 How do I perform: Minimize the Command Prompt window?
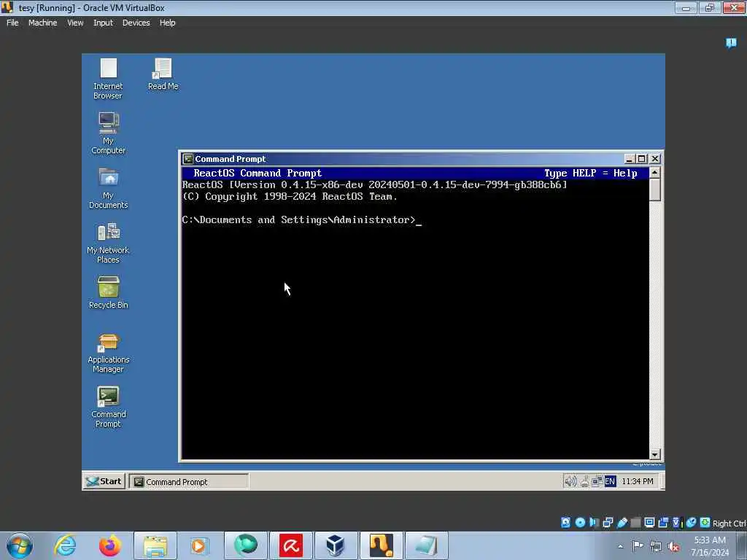[x=630, y=158]
